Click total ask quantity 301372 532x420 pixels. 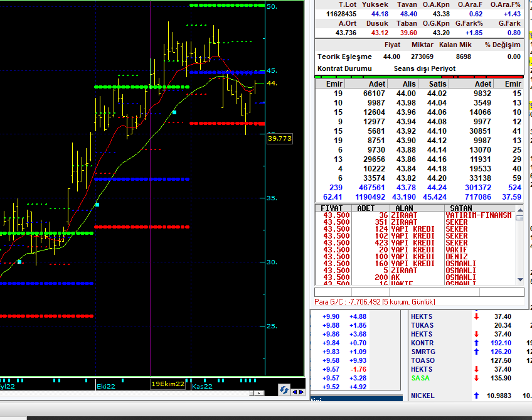pyautogui.click(x=478, y=188)
